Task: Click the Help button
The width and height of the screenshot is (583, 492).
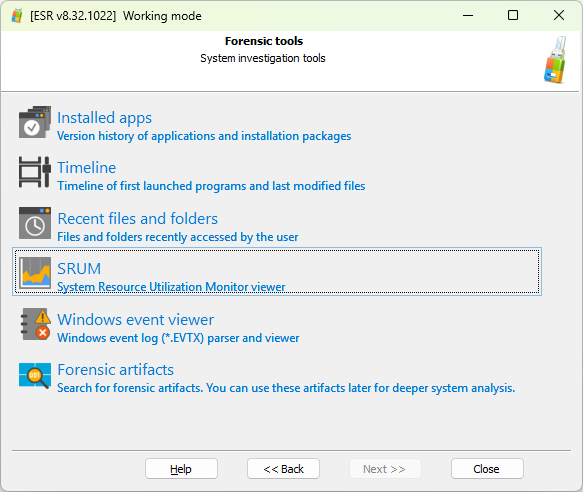Action: pos(181,469)
